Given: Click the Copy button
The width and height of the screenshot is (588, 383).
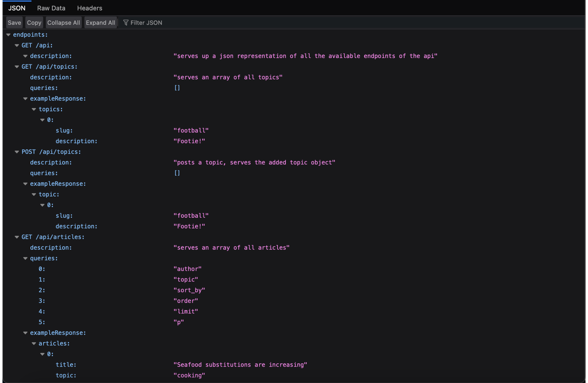Looking at the screenshot, I should (34, 23).
